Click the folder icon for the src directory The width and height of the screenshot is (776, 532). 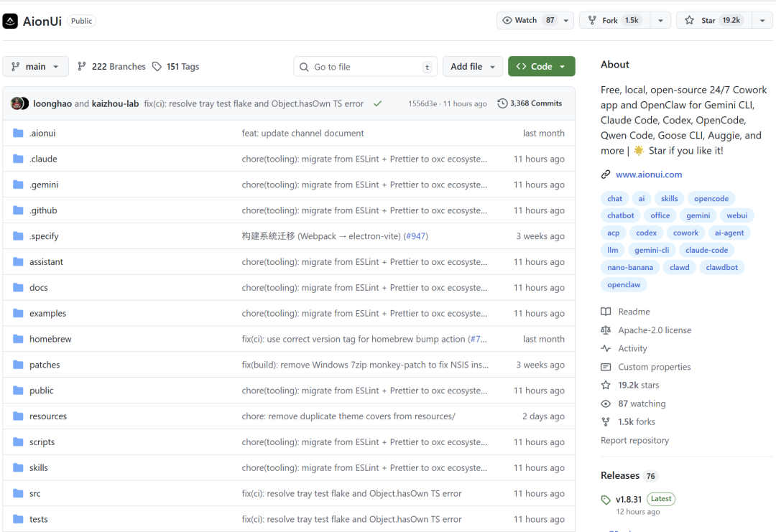[x=18, y=494]
